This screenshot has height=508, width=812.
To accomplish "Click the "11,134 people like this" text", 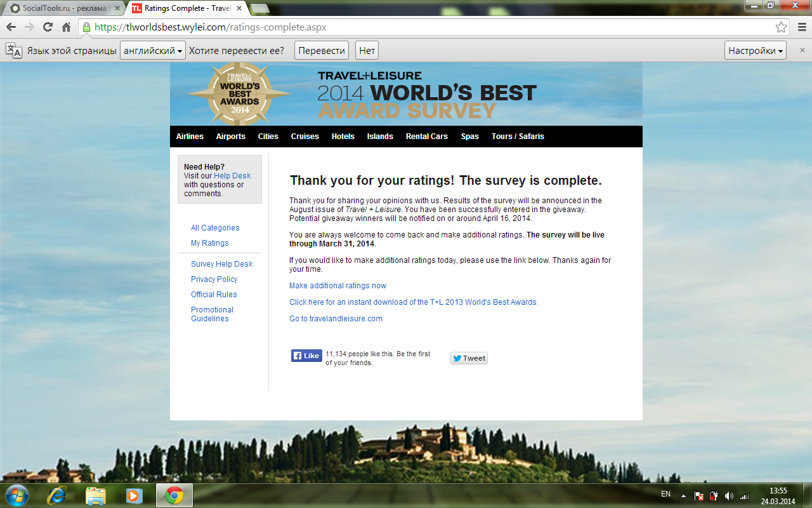I will tap(358, 354).
